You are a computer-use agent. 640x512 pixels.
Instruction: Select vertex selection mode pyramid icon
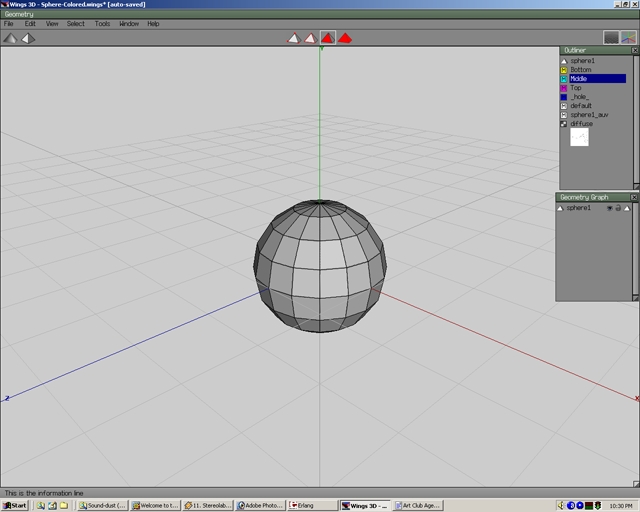(x=294, y=38)
